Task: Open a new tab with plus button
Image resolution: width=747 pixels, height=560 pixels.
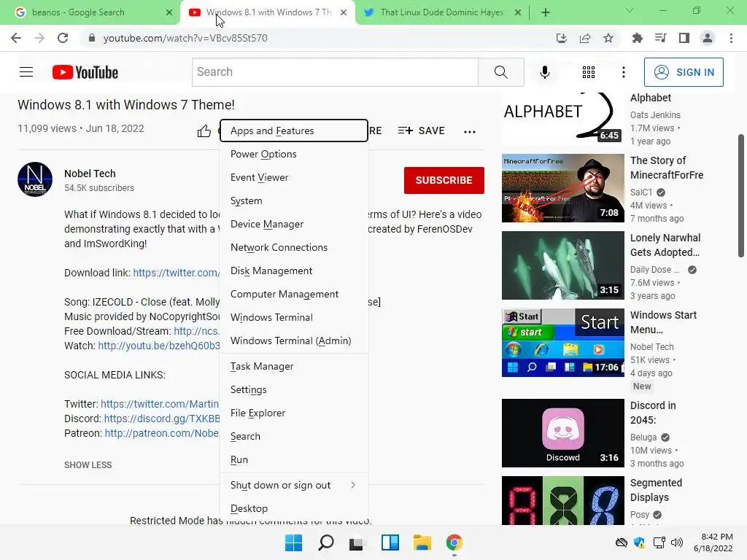Action: tap(546, 12)
